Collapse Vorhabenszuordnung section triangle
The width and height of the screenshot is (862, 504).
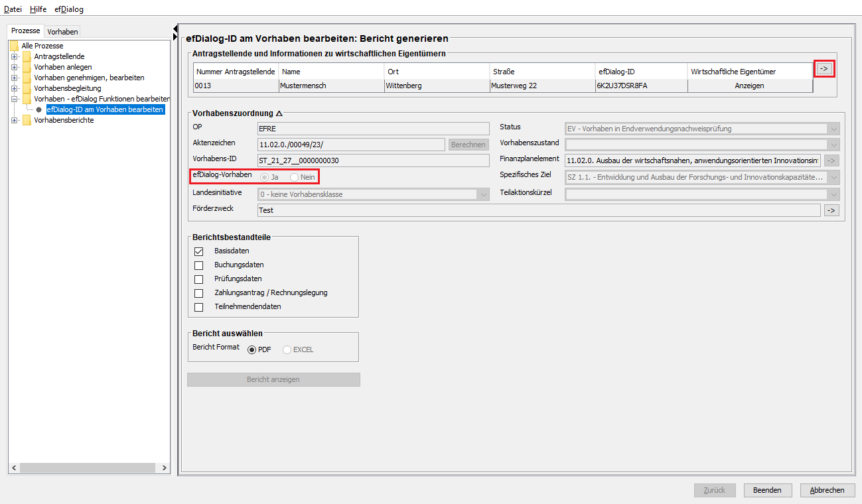[x=279, y=113]
